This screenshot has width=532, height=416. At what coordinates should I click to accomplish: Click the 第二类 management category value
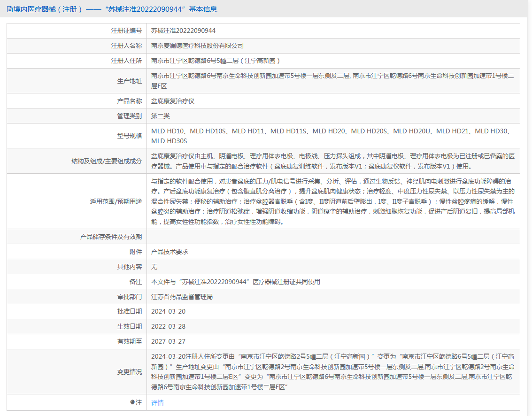point(160,116)
